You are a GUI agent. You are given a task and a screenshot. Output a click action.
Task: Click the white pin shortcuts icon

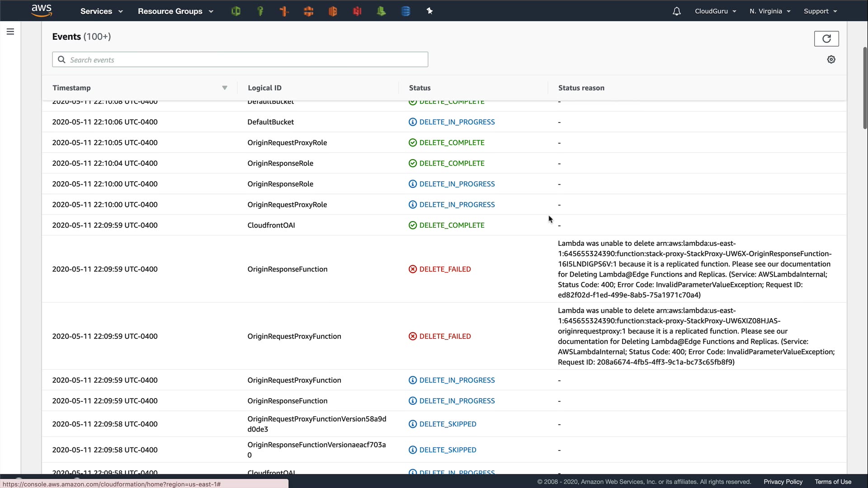429,11
